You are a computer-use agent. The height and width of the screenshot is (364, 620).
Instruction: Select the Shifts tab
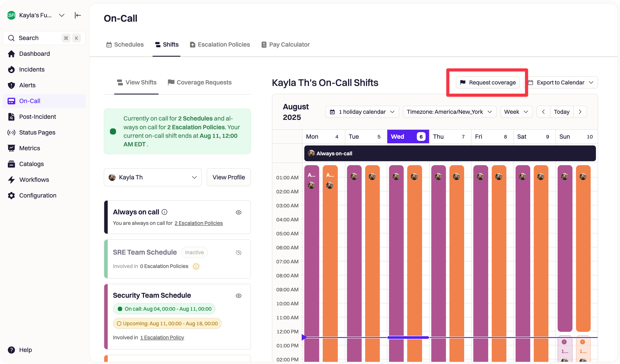167,44
